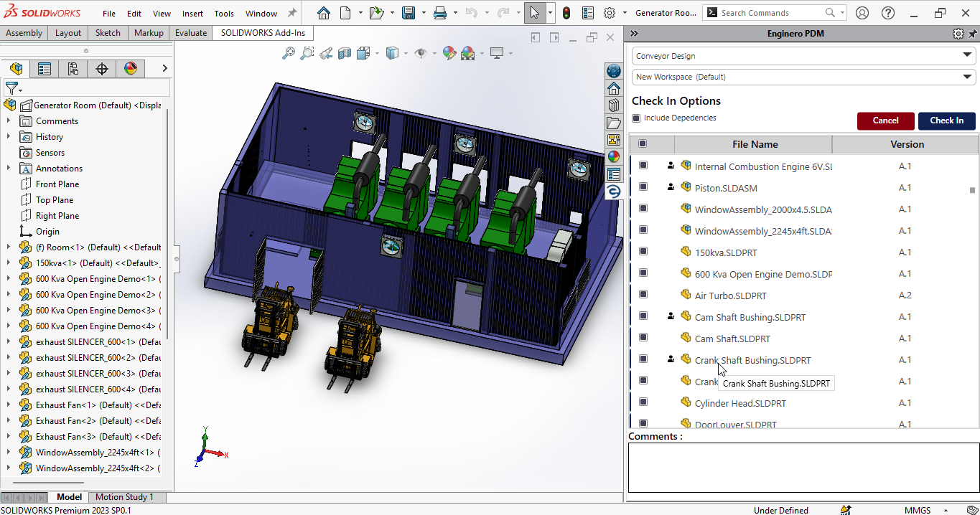Open the Enginero PDM task pane tab
980x515 pixels.
(x=614, y=192)
